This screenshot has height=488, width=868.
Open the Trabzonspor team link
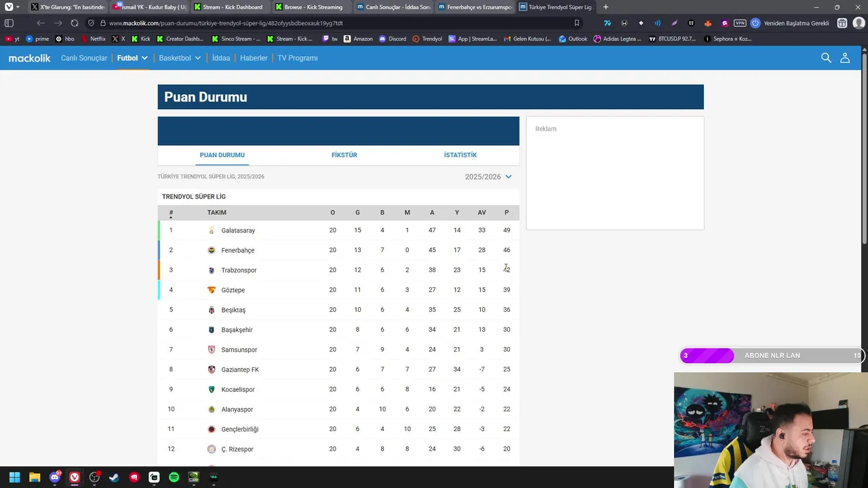(239, 270)
